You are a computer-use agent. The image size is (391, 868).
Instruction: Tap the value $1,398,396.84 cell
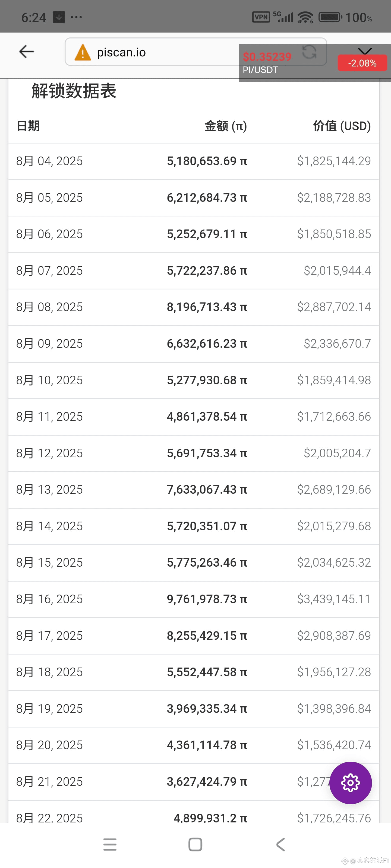click(334, 709)
